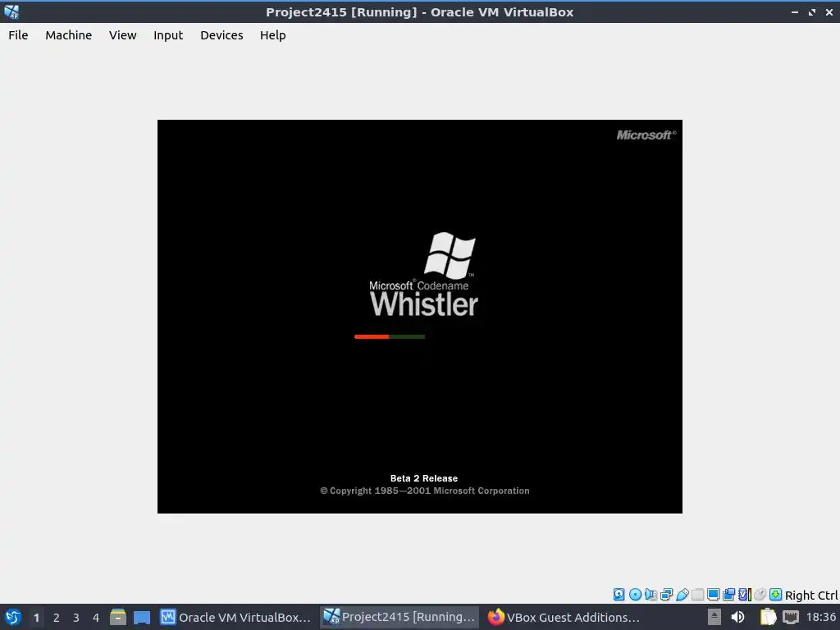Close the Project2415 VirtualBox window

[x=829, y=11]
